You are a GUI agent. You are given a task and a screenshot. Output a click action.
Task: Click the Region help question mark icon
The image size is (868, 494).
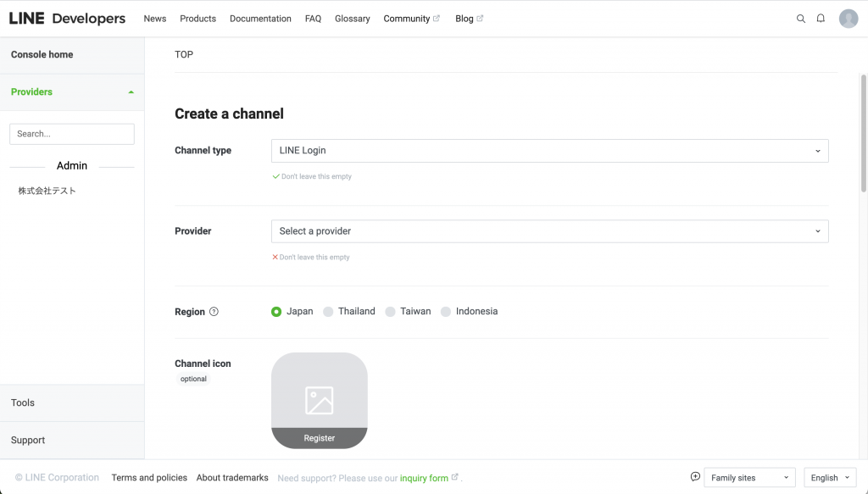[214, 312]
